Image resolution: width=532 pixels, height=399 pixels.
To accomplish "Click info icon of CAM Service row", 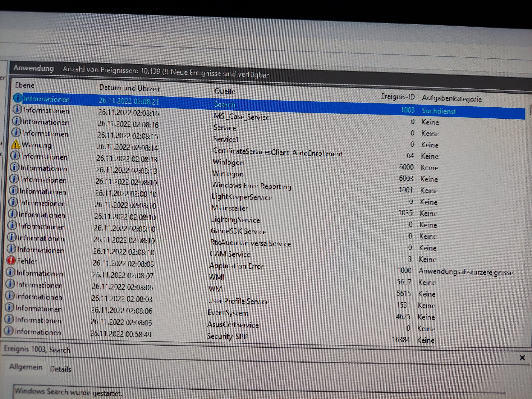I will (x=11, y=249).
